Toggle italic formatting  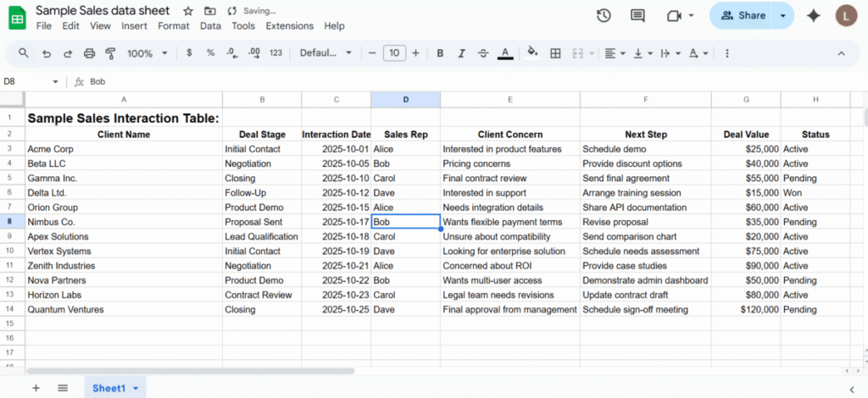461,53
